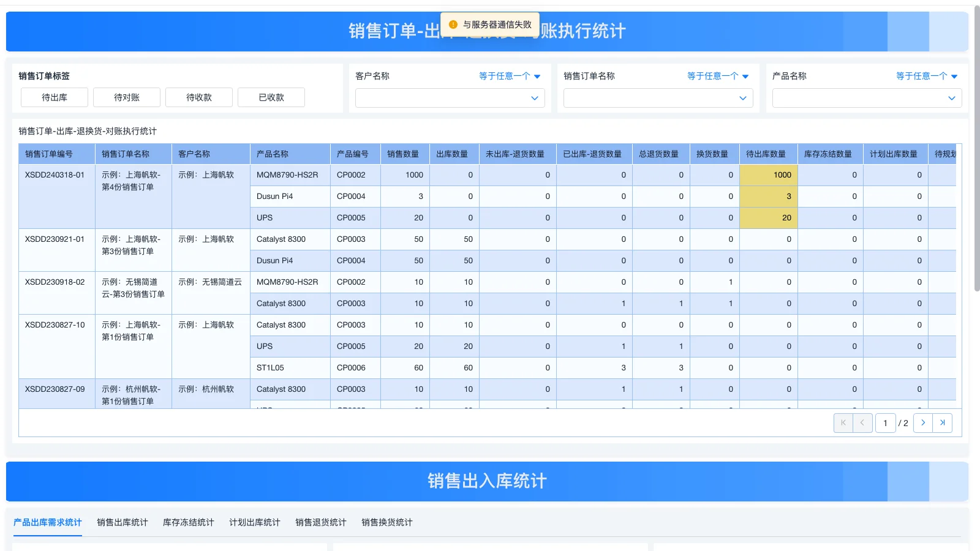Click the 未出库-退货数量 column header
This screenshot has height=551, width=980.
point(518,154)
